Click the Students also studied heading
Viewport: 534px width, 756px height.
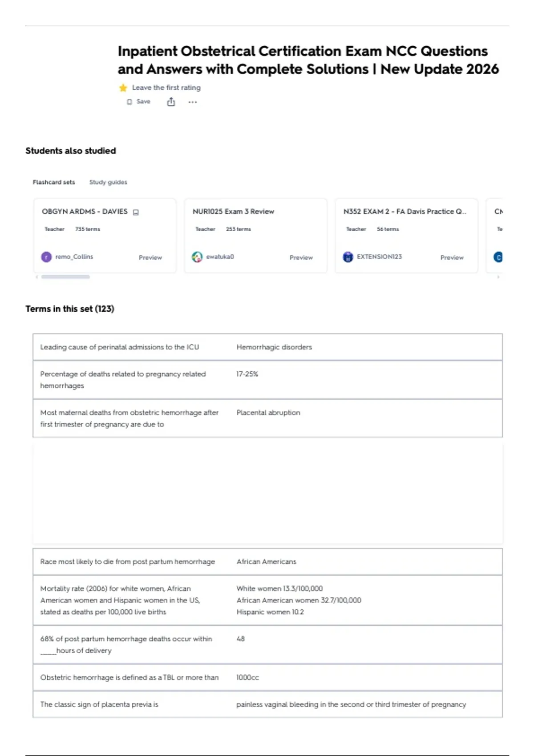click(71, 151)
